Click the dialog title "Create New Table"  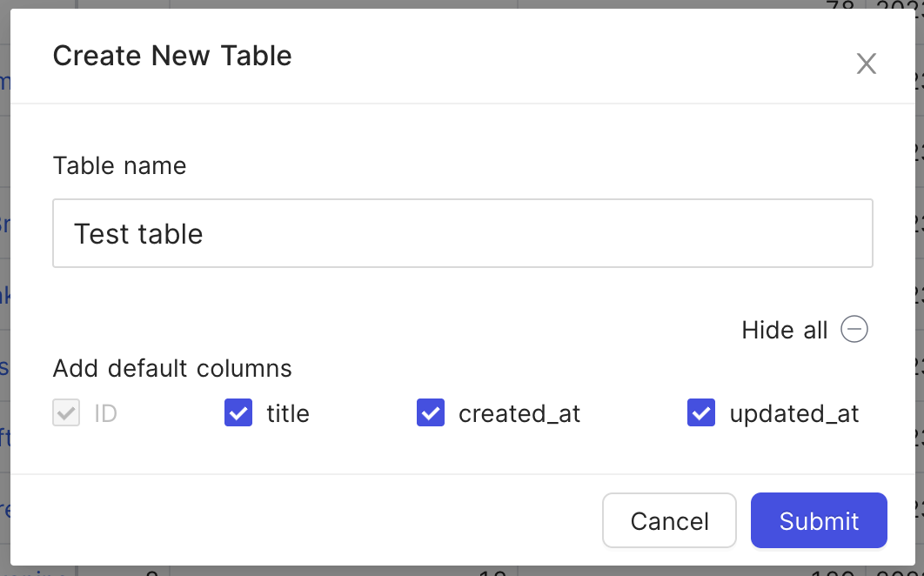point(172,55)
